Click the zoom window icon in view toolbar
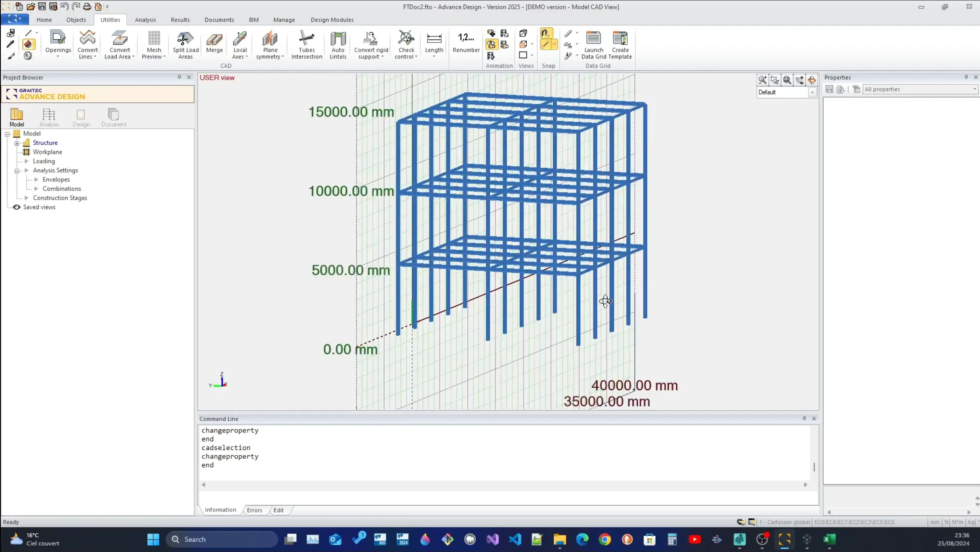Image resolution: width=980 pixels, height=552 pixels. (x=775, y=79)
